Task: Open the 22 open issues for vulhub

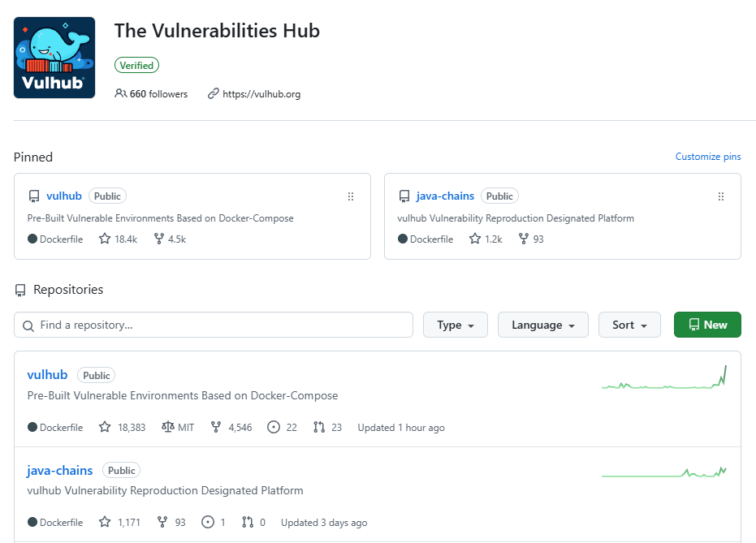Action: point(283,428)
